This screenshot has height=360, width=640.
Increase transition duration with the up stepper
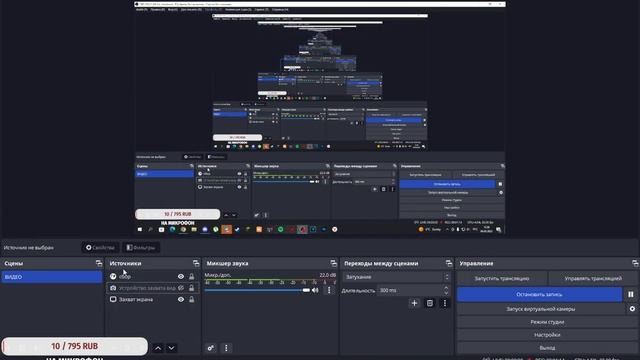pos(446,288)
